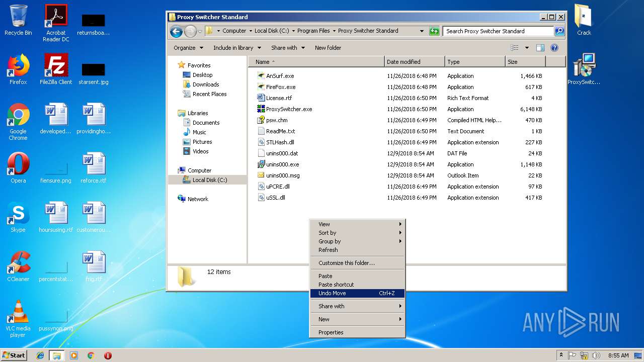644x362 pixels.
Task: Open Downloads in Favorites pane
Action: tap(206, 84)
